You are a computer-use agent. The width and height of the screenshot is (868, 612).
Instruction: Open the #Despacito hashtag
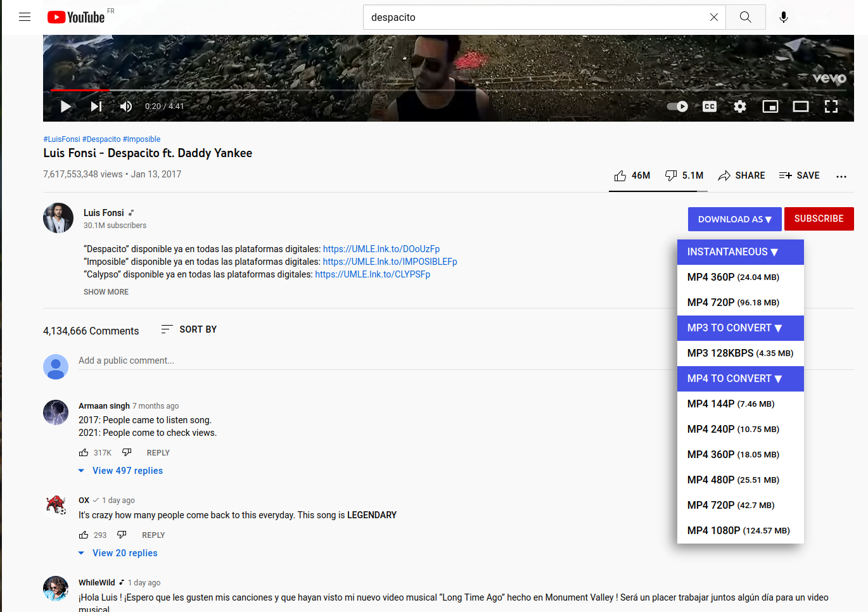click(x=101, y=139)
